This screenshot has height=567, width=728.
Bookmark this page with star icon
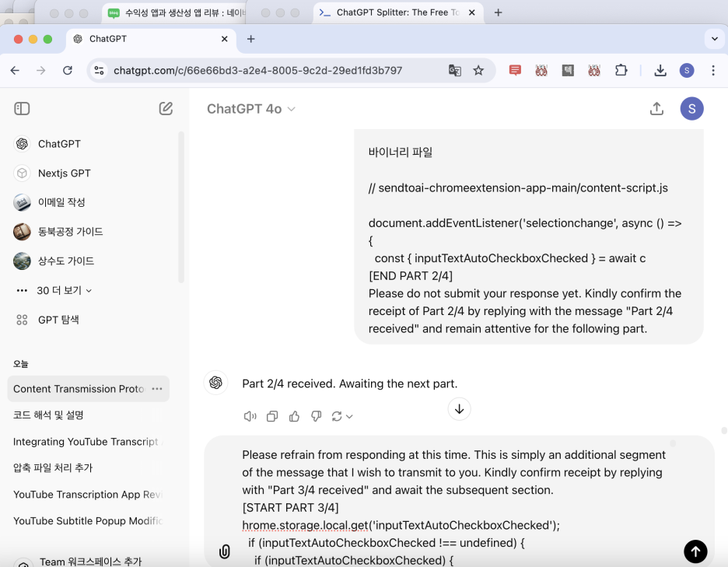(x=478, y=71)
